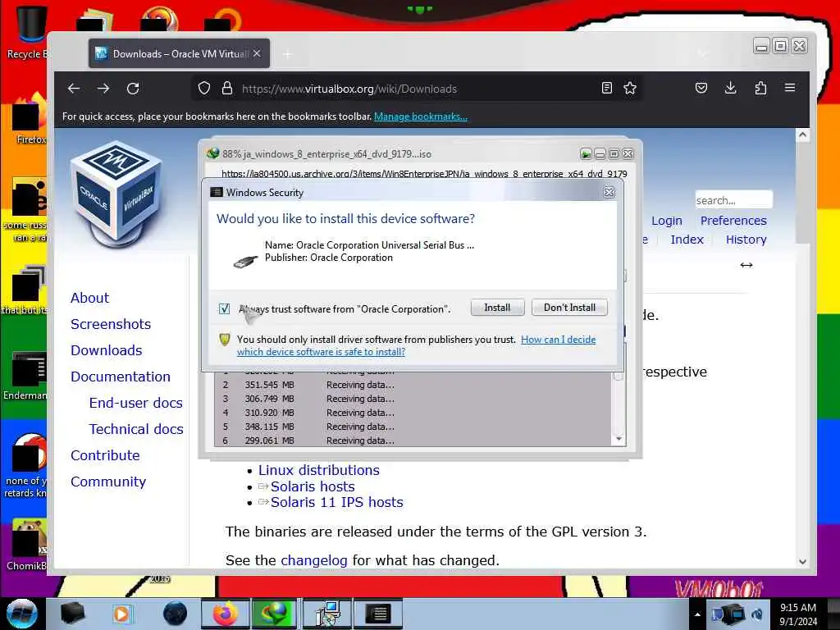Click the page scrollbar down arrow
The height and width of the screenshot is (630, 840).
[802, 561]
